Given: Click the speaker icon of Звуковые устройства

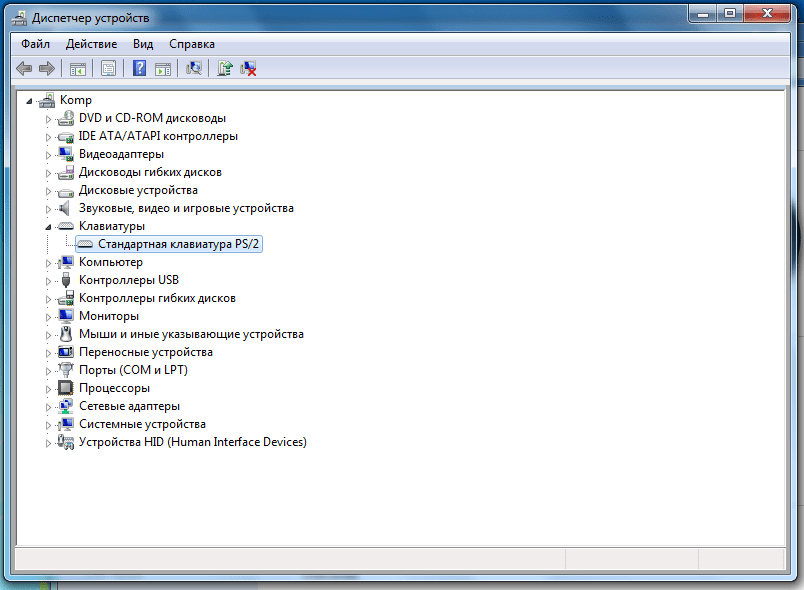Looking at the screenshot, I should pos(65,208).
